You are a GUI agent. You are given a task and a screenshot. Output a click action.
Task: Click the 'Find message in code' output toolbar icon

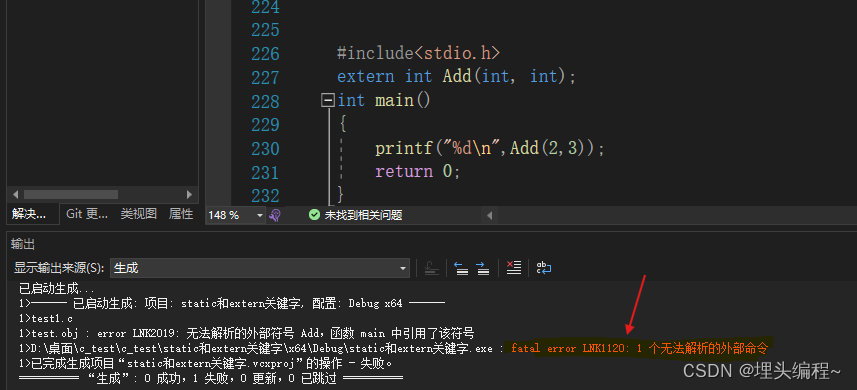pyautogui.click(x=432, y=268)
